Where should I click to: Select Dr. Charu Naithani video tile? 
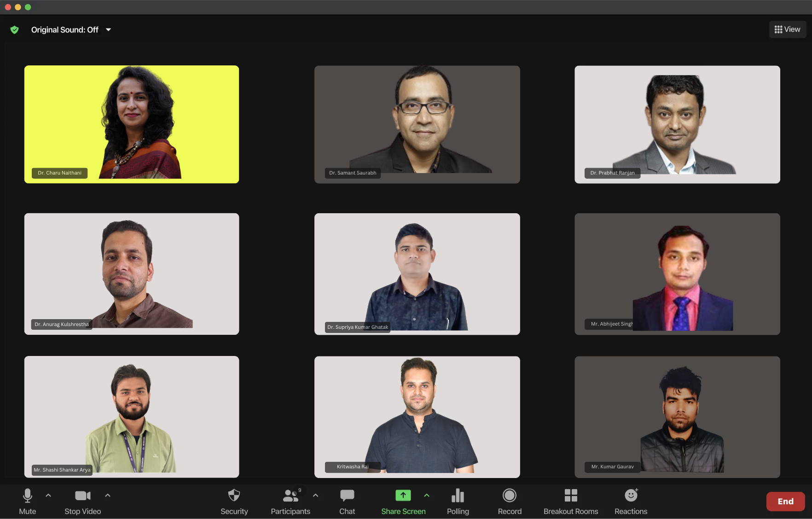pyautogui.click(x=132, y=124)
